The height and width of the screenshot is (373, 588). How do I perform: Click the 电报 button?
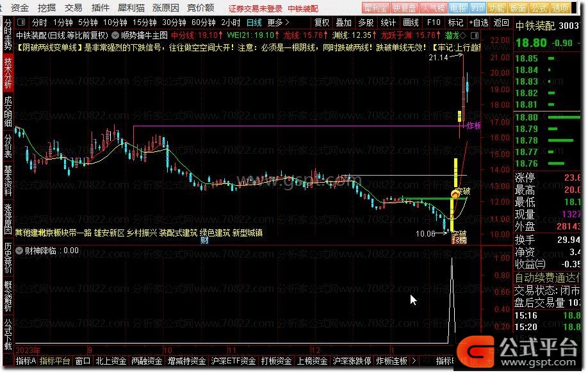(458, 8)
